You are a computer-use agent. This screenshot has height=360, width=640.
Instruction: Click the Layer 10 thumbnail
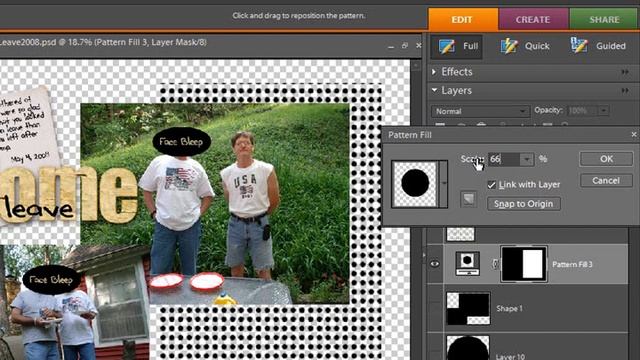(468, 348)
